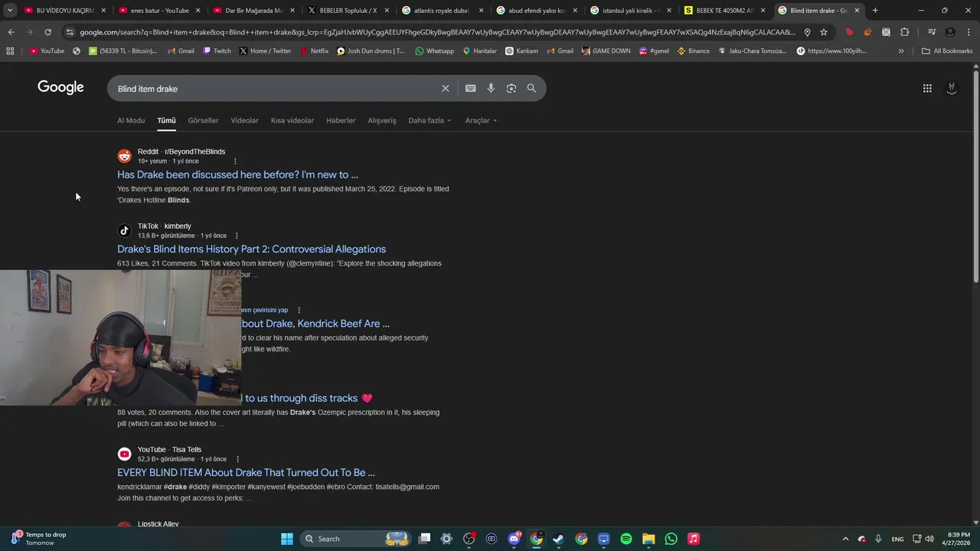Open more options for the Reddit result
The image size is (980, 551).
point(235,161)
